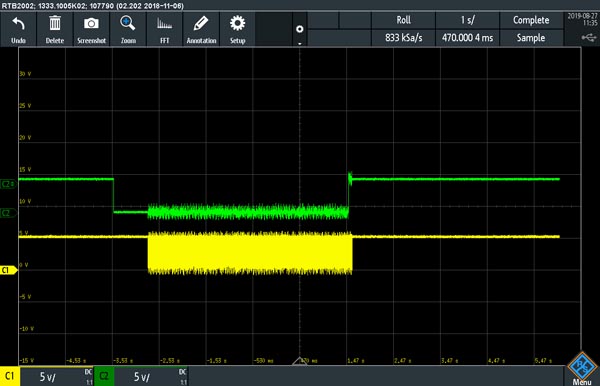Open C2 vertical scale 5 V/ setting
The width and height of the screenshot is (600, 386).
(x=142, y=377)
